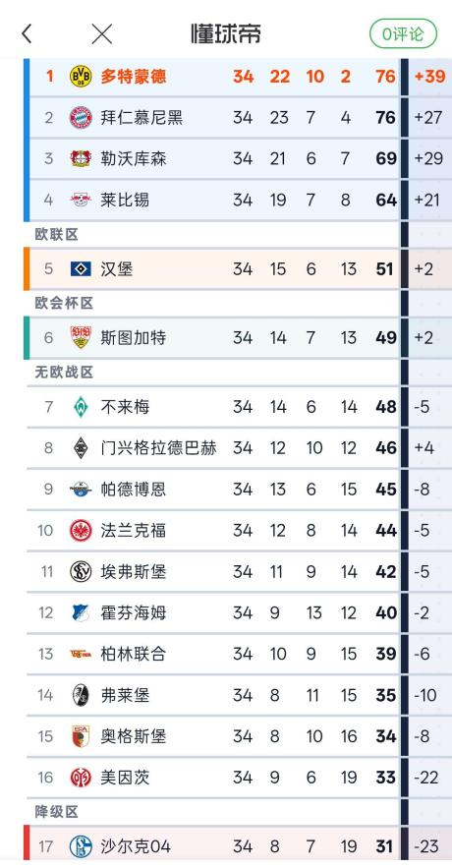Open 多特蒙德 team name link

point(134,77)
